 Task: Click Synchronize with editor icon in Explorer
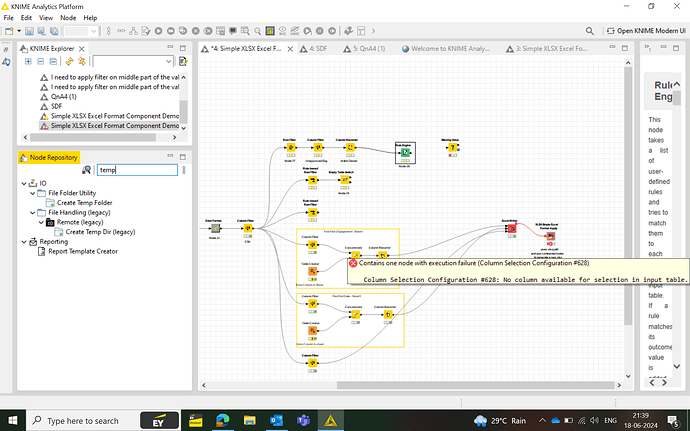81,61
